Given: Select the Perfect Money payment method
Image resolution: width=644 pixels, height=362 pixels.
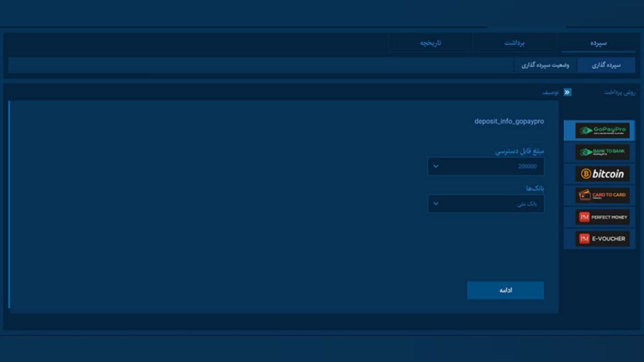Looking at the screenshot, I should pos(602,217).
